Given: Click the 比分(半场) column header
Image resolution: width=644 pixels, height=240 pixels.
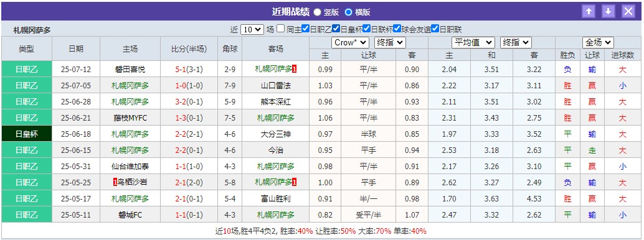Looking at the screenshot, I should (x=189, y=49).
